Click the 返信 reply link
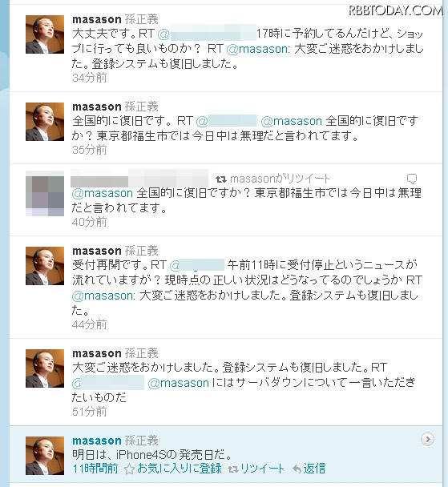 [x=314, y=469]
